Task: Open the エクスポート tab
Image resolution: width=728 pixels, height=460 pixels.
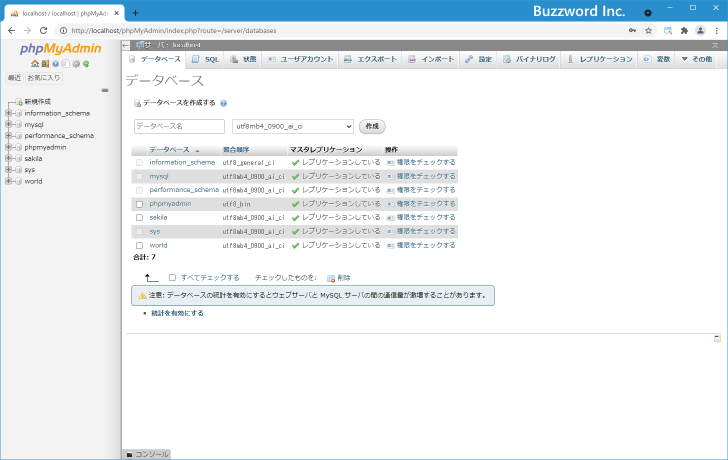Action: pyautogui.click(x=370, y=59)
